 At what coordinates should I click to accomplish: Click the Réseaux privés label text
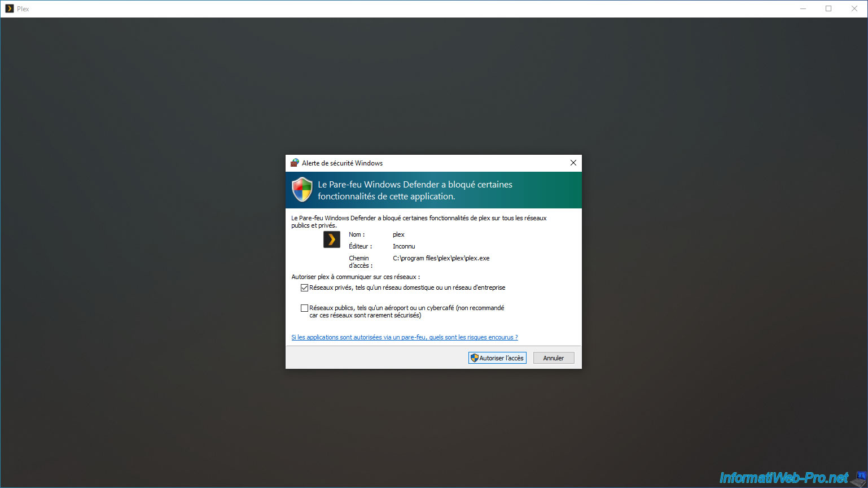(407, 288)
